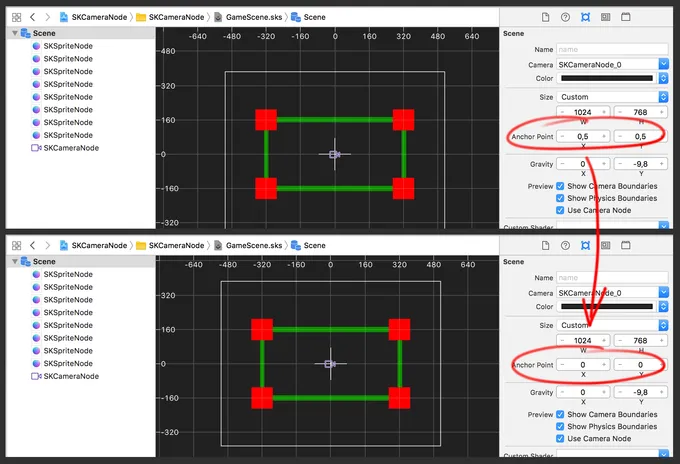
Task: Go back using chevron in upper window
Action: pos(33,17)
